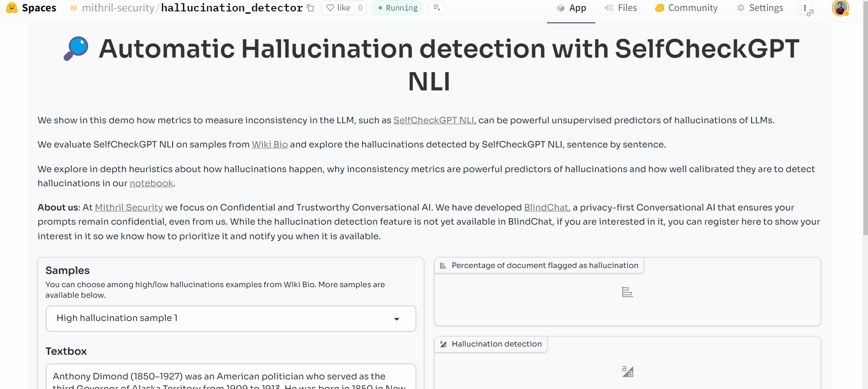Click the user profile avatar

(x=840, y=8)
